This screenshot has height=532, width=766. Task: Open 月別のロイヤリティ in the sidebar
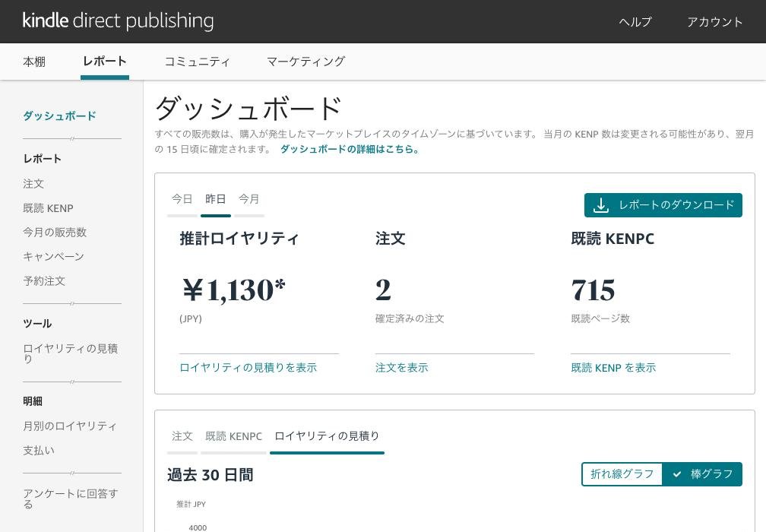click(x=70, y=426)
